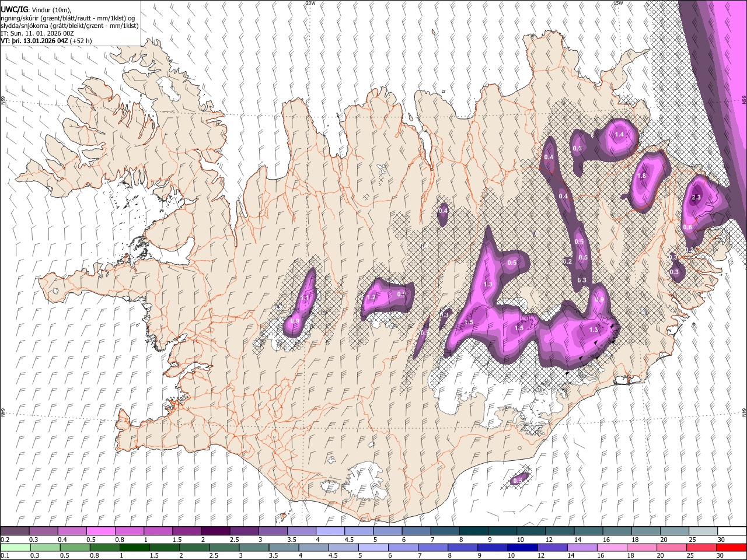The height and width of the screenshot is (560, 747).
Task: Click the 'slydda/snjókoma' legend description line
Action: click(x=69, y=26)
